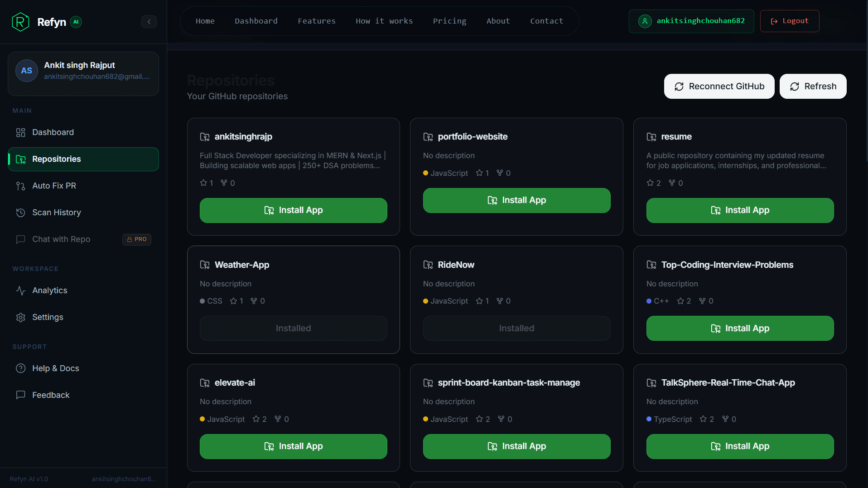
Task: Open the Feedback sidebar item
Action: 51,395
